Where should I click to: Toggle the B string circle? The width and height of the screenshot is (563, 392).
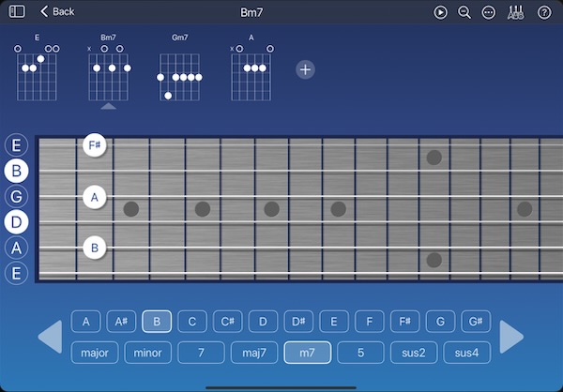click(16, 171)
